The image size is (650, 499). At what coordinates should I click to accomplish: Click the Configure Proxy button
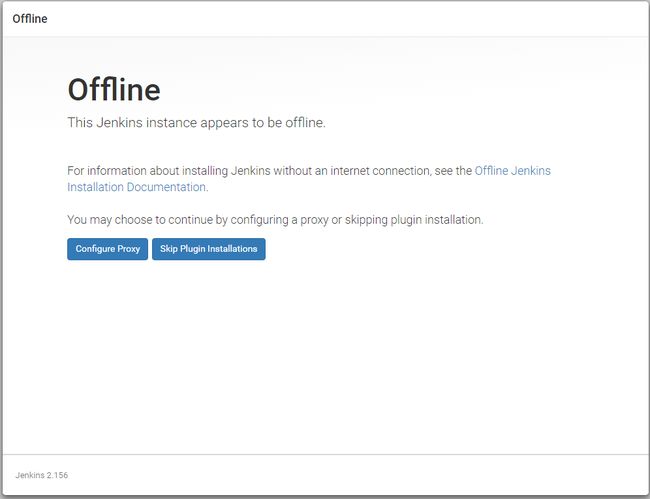click(107, 249)
